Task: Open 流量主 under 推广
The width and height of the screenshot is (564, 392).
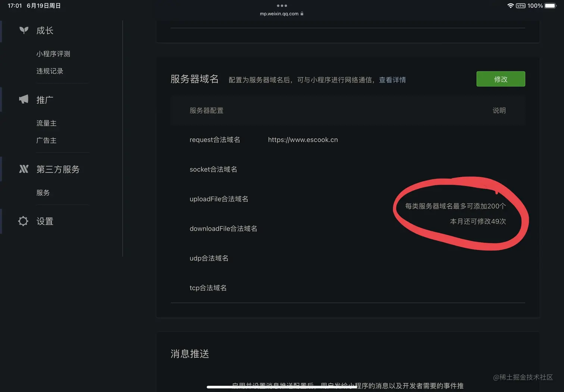Action: pos(46,123)
